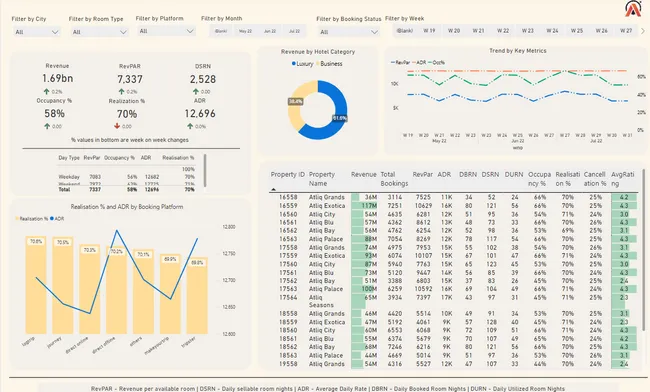Select week W 24 slicer tile
The height and width of the screenshot is (392, 650).
[552, 31]
